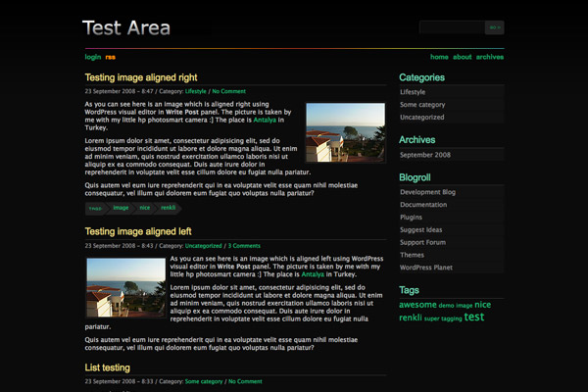Click 'No Comment' under first post
Image resolution: width=588 pixels, height=392 pixels.
[228, 91]
